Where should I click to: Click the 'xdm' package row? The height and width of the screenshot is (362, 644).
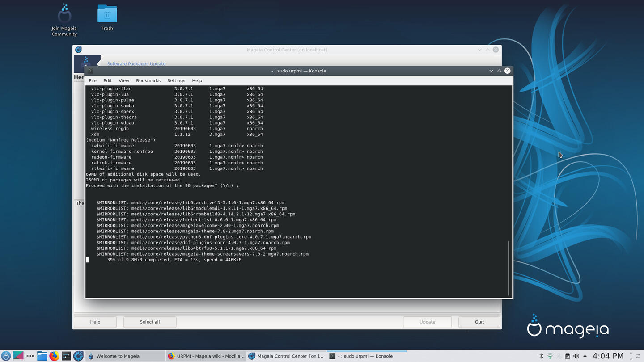click(177, 134)
